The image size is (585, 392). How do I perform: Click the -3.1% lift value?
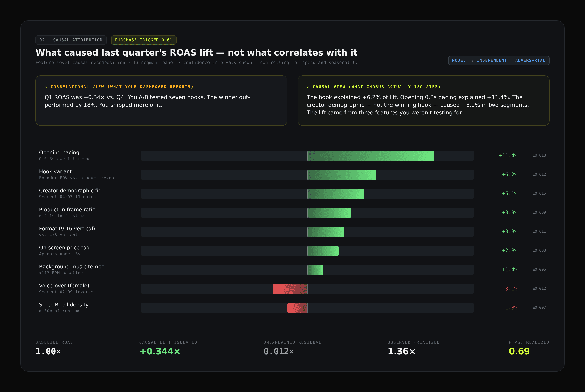[510, 289]
